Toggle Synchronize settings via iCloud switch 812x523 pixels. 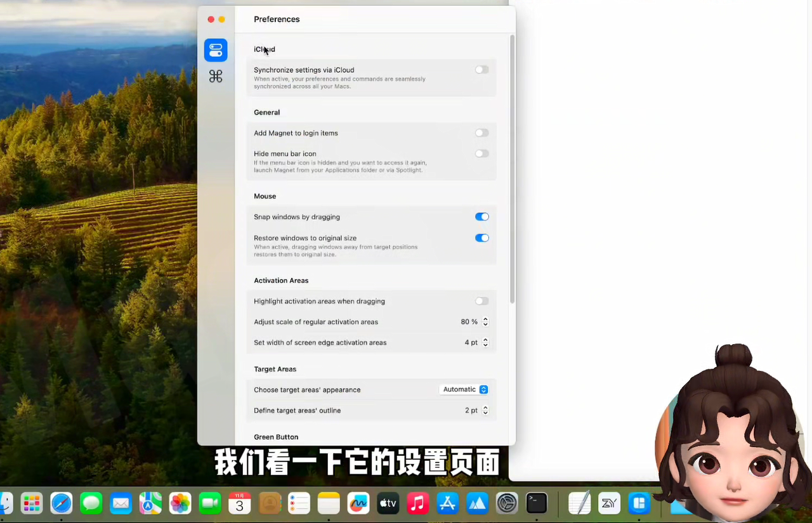coord(482,70)
